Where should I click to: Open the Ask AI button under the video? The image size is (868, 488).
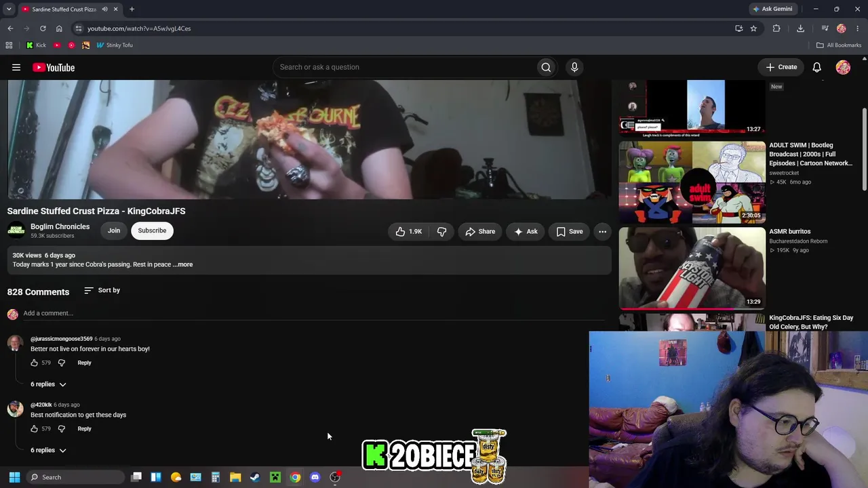click(526, 231)
